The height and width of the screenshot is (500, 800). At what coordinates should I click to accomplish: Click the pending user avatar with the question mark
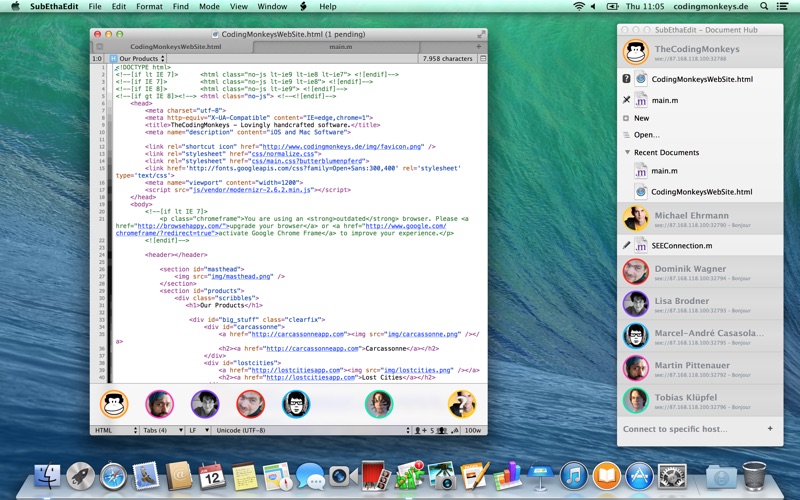(462, 404)
